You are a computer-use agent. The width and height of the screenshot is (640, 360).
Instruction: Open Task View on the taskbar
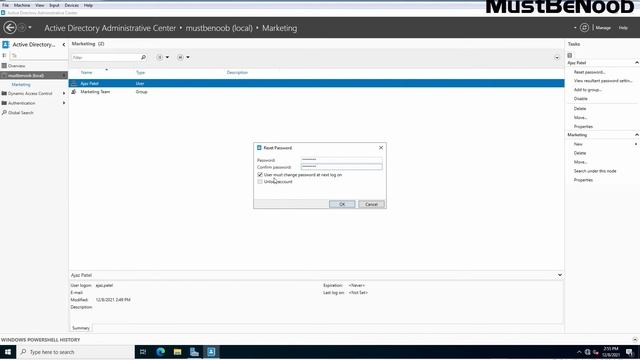(x=142, y=352)
